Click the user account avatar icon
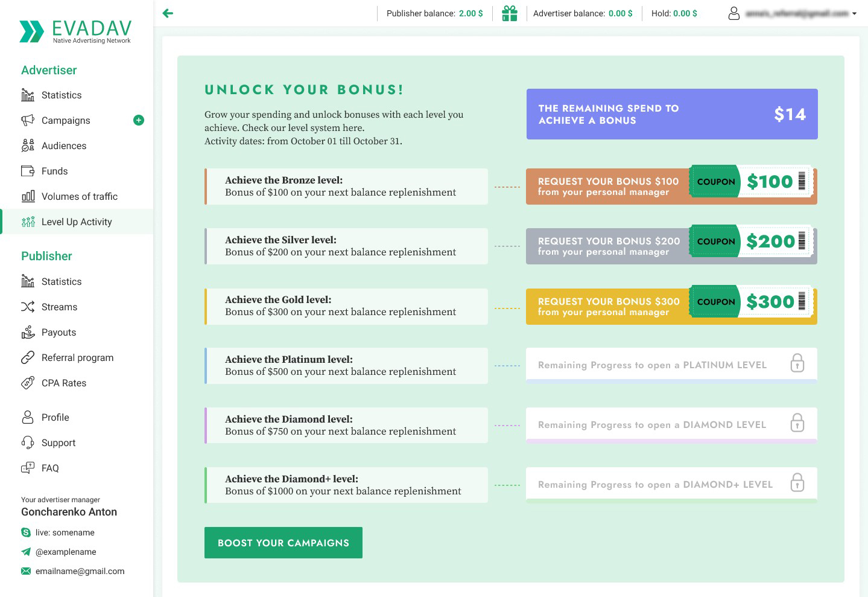 (733, 13)
